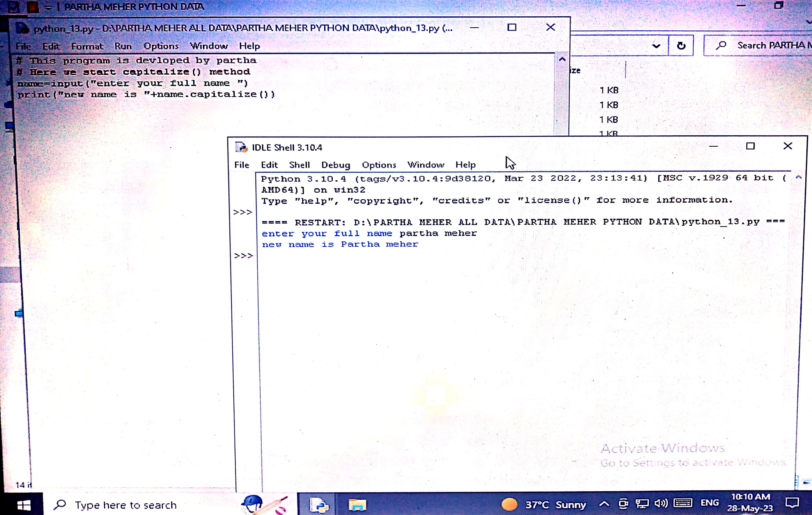Expand the address bar history dropdown
Screen dimensions: 812x515
656,46
